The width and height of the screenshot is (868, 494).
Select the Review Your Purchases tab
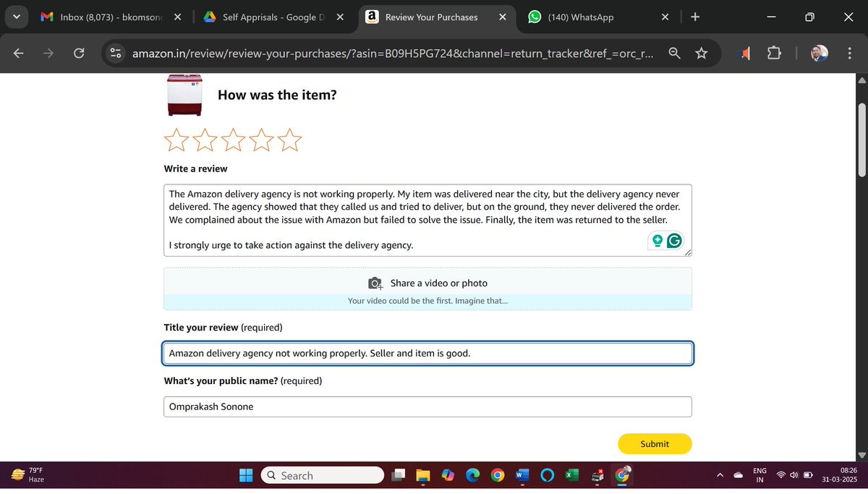(x=437, y=17)
